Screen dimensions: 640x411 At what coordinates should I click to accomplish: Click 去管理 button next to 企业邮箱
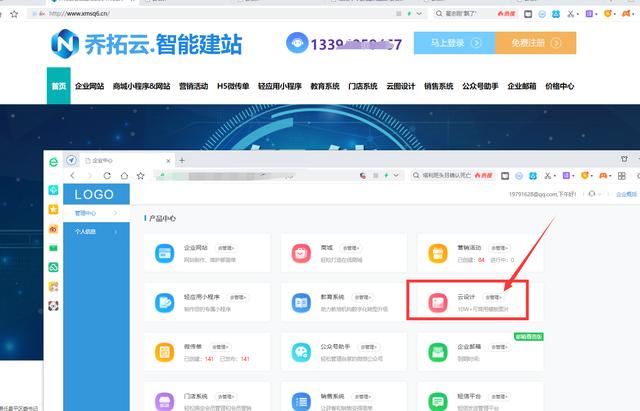(499, 347)
